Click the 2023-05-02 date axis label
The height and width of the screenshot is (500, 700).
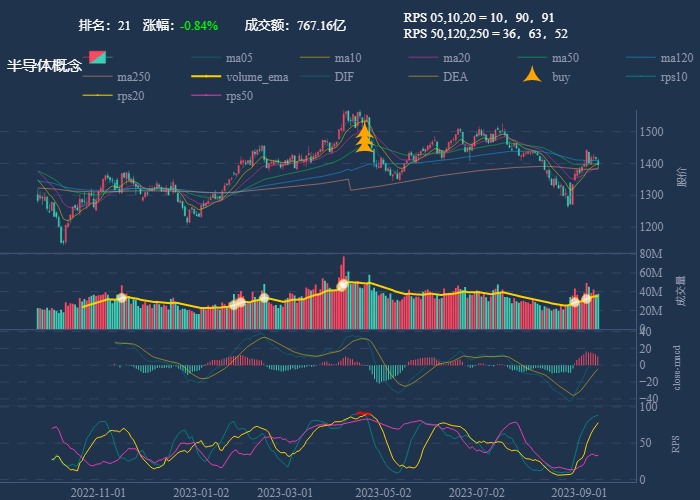(385, 492)
